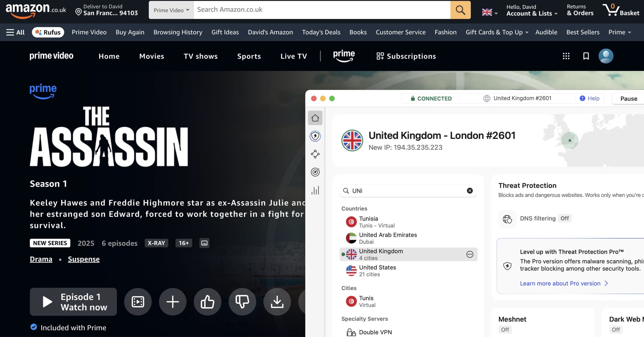The width and height of the screenshot is (644, 337).
Task: Play Episode 1 of The Assassin
Action: point(73,302)
